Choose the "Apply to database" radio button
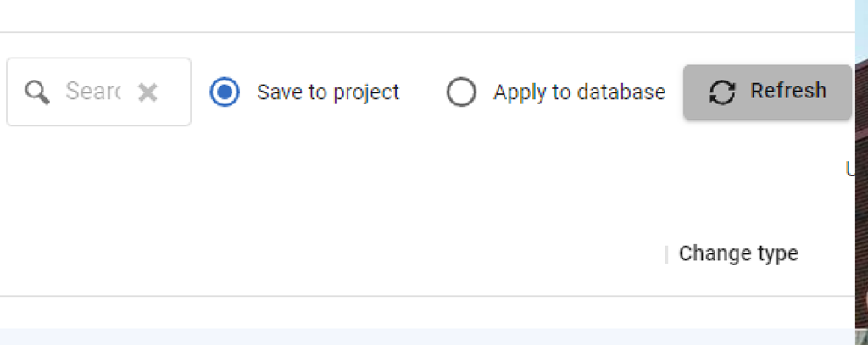The image size is (868, 345). (x=461, y=92)
